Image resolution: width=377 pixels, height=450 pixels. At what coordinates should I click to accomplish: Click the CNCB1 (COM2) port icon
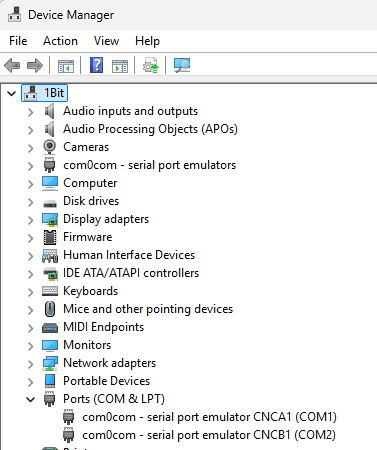(69, 435)
